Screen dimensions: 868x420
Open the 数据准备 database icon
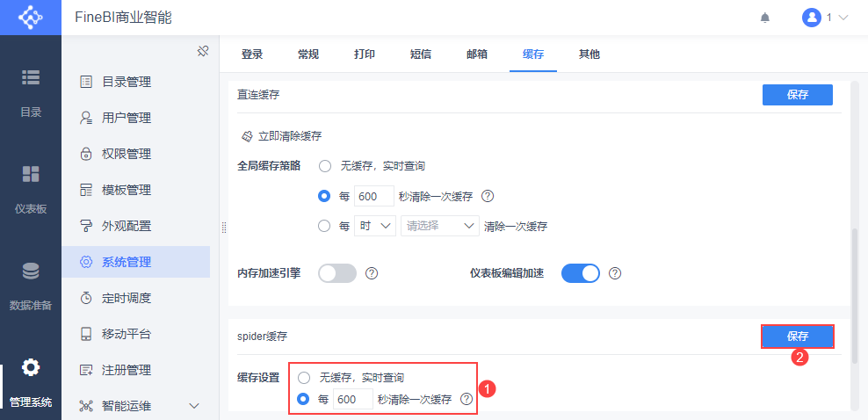coord(31,272)
